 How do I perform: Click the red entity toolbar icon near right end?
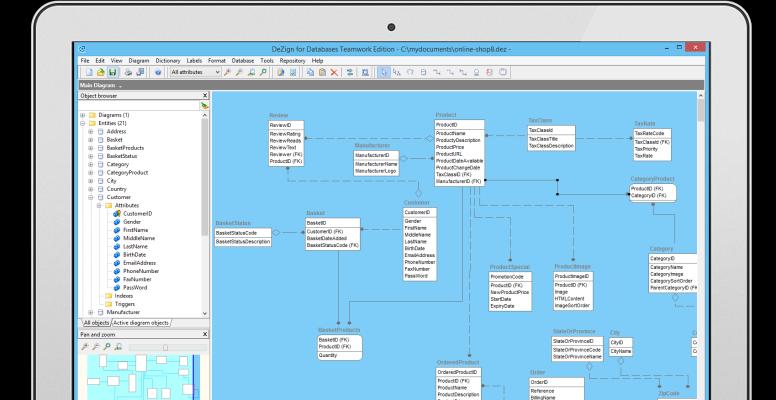489,72
